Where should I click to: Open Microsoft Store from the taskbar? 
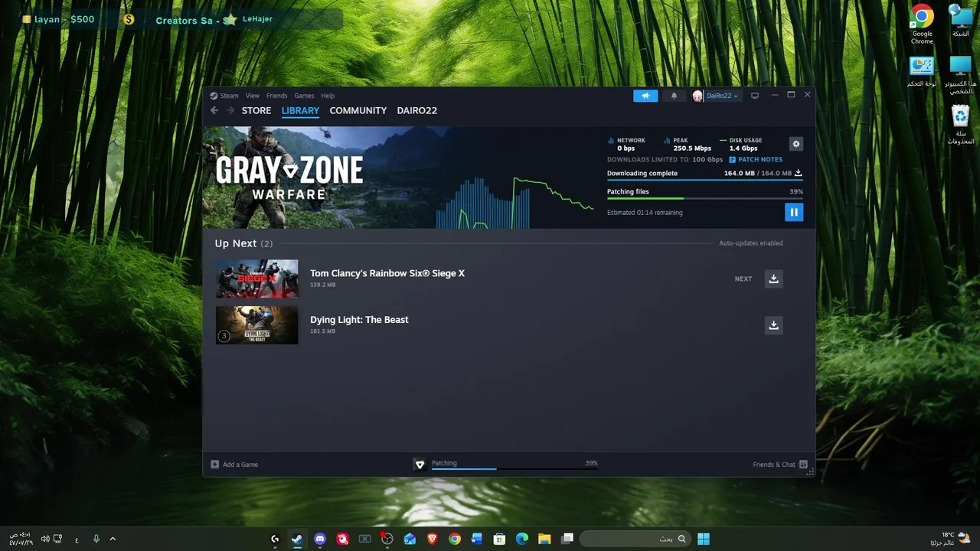click(499, 539)
